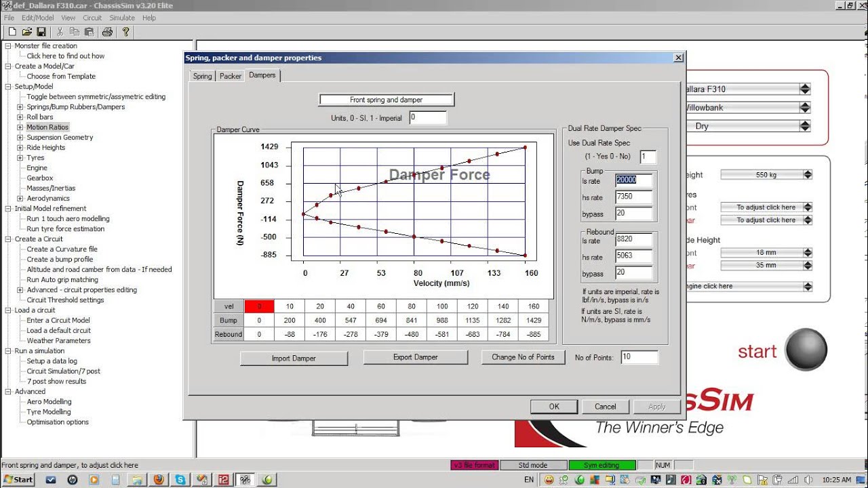Click the Paste toolbar icon
The image size is (868, 488).
88,32
